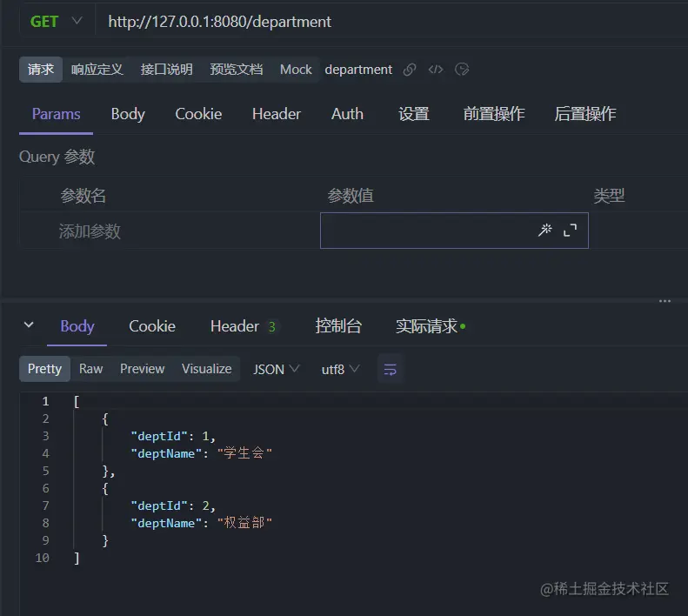Switch to 响应定义 tab
The image size is (688, 616).
point(97,70)
